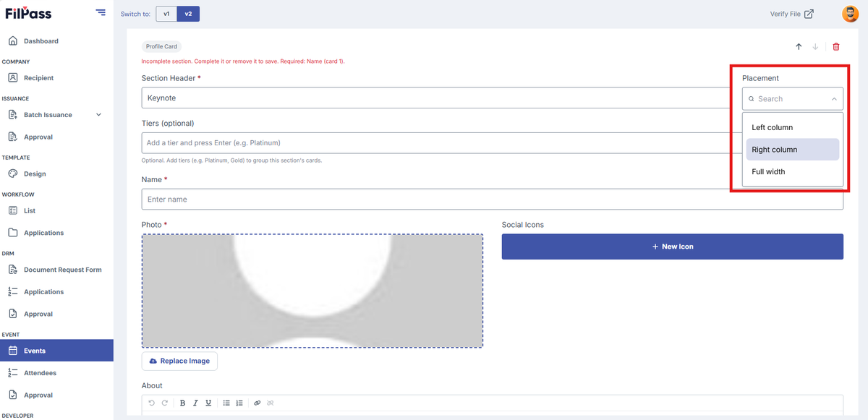Click the FilPass logo
The width and height of the screenshot is (868, 420).
click(28, 13)
